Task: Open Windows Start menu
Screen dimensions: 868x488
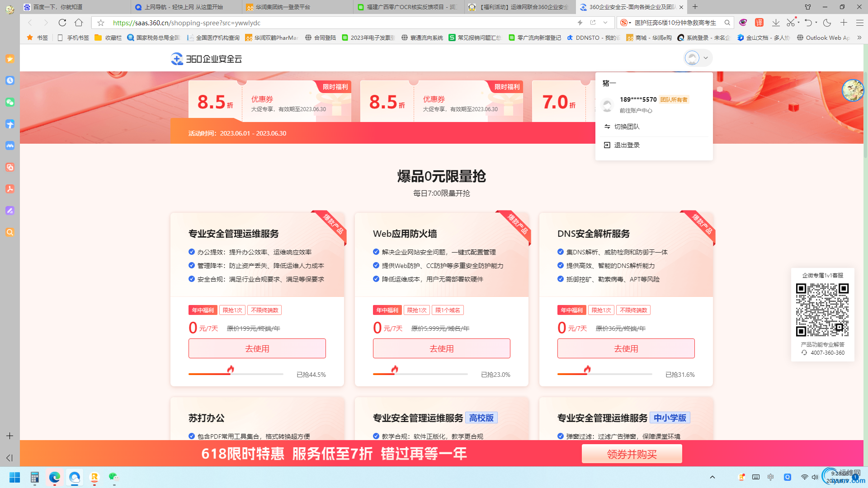Action: point(14,477)
